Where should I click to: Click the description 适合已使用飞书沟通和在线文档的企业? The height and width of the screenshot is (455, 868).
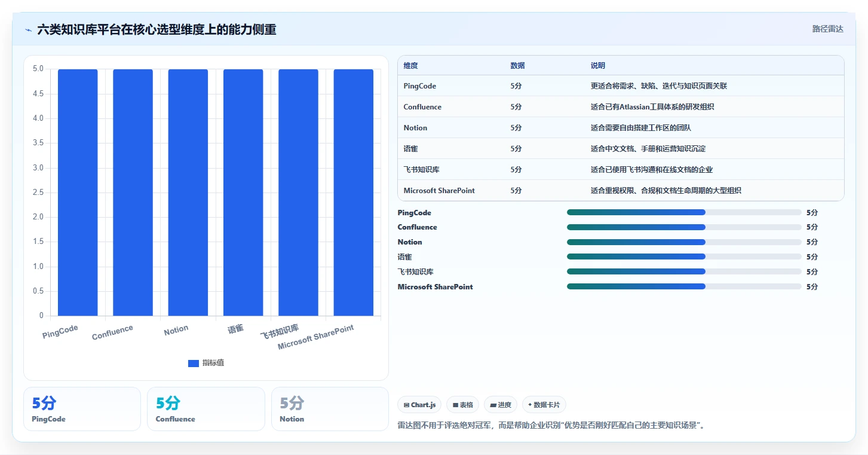pos(652,170)
